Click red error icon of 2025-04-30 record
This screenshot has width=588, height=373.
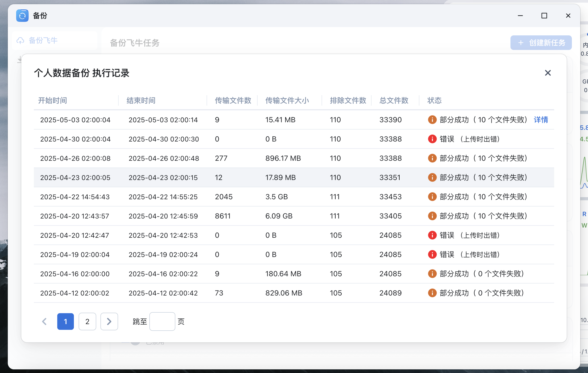coord(432,139)
